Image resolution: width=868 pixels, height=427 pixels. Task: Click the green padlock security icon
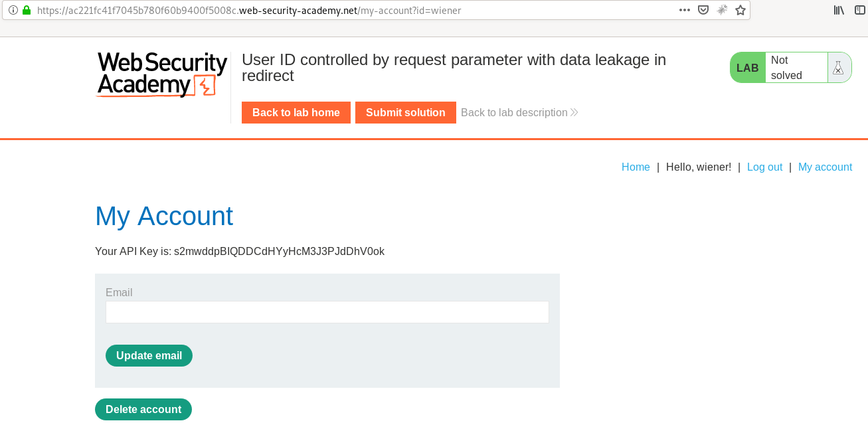point(26,11)
